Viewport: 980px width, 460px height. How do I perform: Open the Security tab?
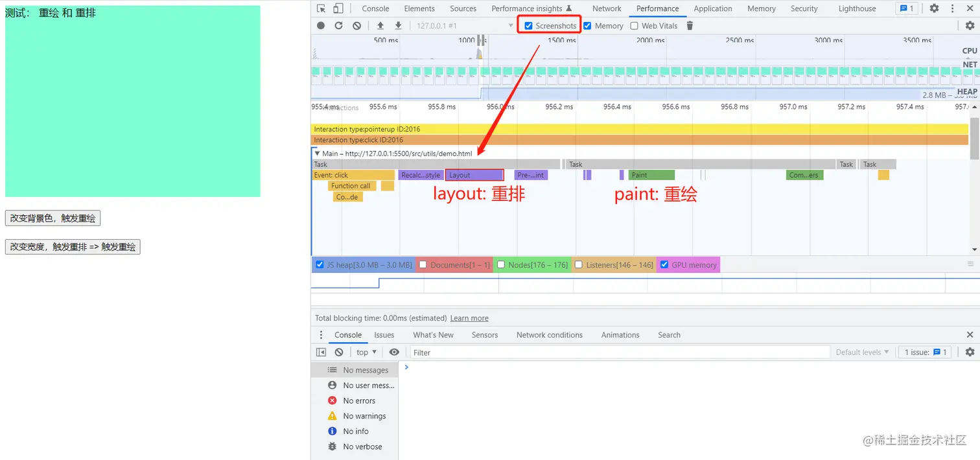coord(804,8)
